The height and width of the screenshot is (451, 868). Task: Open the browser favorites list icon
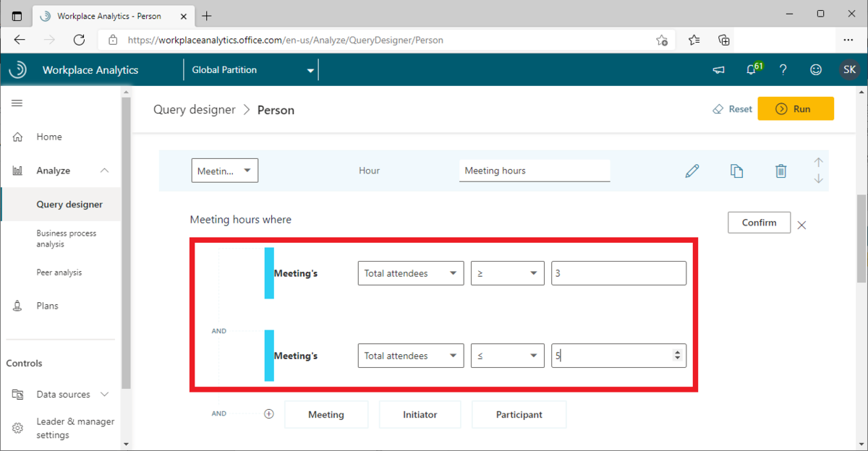click(x=694, y=40)
